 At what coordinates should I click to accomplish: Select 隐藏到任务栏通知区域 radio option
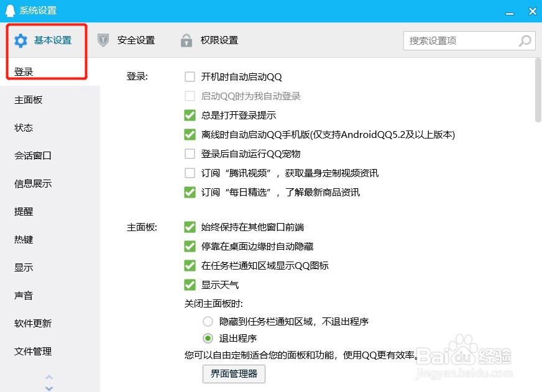pyautogui.click(x=208, y=322)
